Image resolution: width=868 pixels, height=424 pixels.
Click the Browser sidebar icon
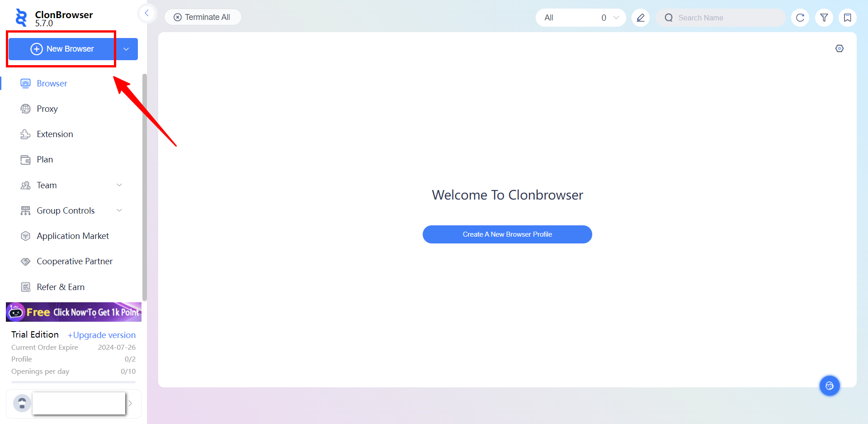point(26,83)
